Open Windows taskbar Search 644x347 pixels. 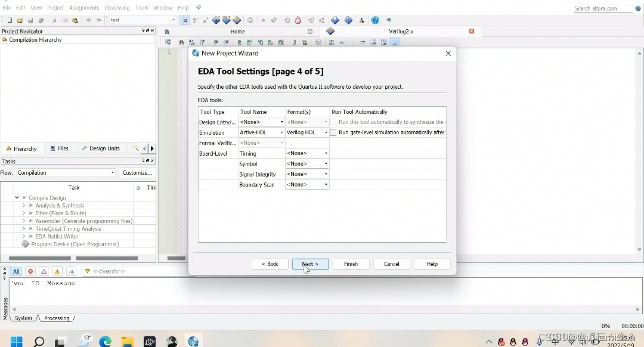[39, 341]
